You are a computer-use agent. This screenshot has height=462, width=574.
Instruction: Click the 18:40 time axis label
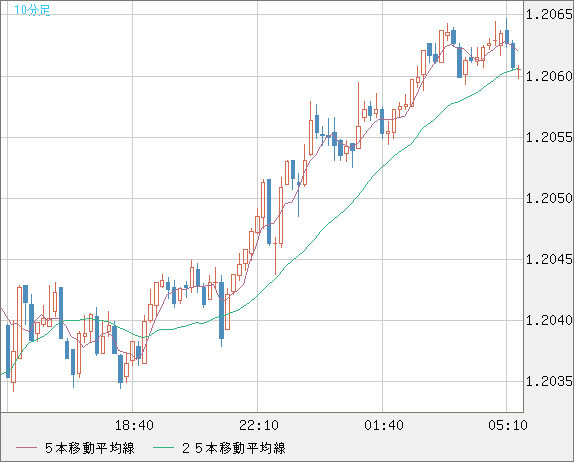tap(134, 425)
